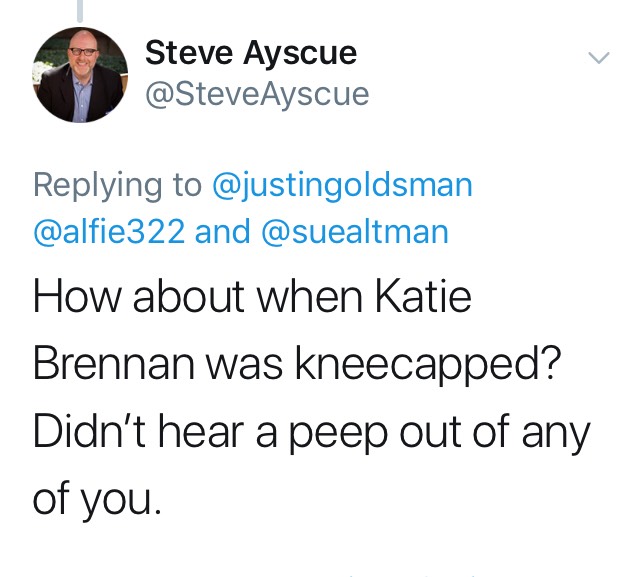This screenshot has width=640, height=577.
Task: Open the @justingoldsman mention link
Action: 343,184
